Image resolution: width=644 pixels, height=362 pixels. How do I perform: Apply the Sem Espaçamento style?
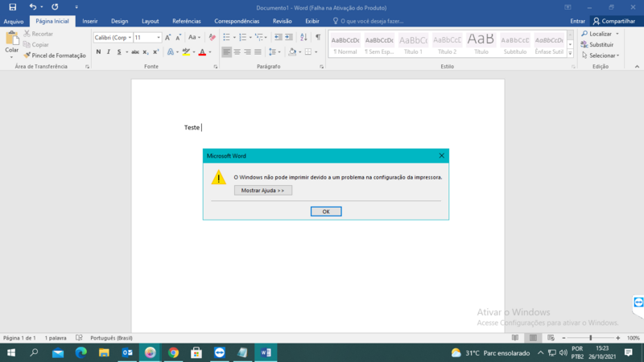[x=379, y=44]
